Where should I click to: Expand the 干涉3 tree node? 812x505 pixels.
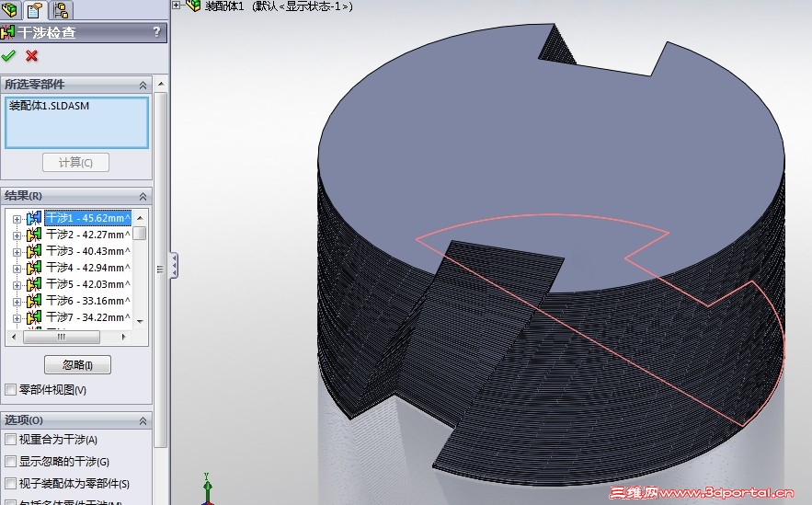point(17,252)
